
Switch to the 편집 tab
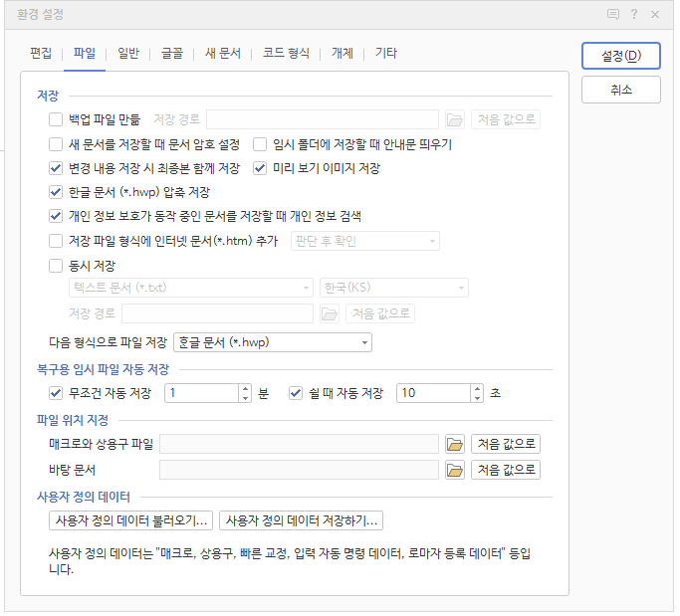click(x=41, y=54)
